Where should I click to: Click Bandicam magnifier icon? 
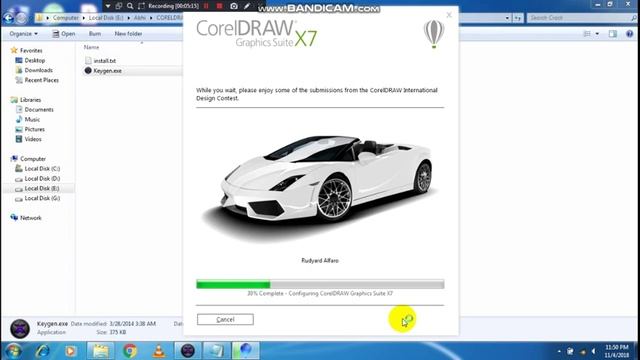[130, 6]
